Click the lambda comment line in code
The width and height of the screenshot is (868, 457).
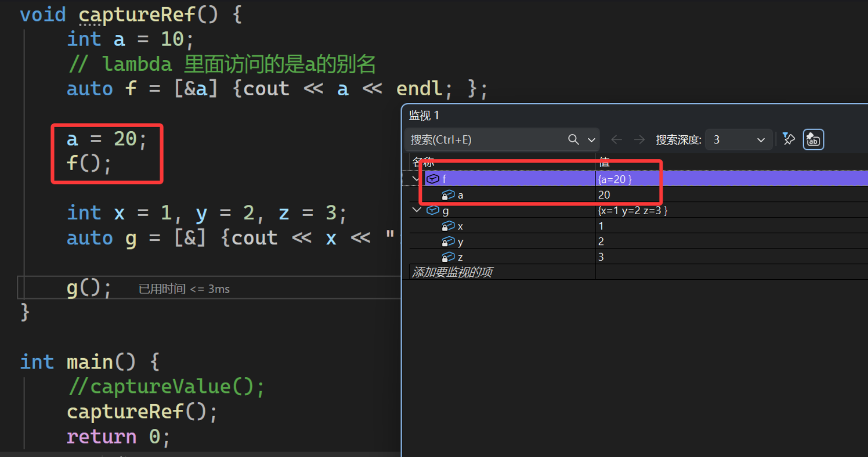point(221,65)
